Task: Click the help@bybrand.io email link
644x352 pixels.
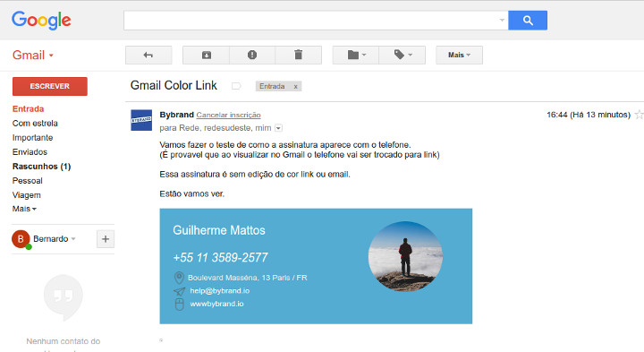Action: coord(220,291)
